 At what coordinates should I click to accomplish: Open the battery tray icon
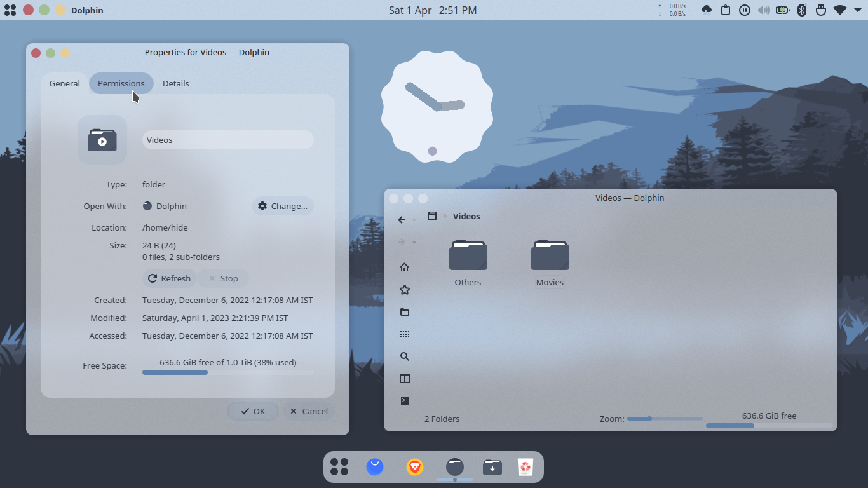click(x=783, y=10)
